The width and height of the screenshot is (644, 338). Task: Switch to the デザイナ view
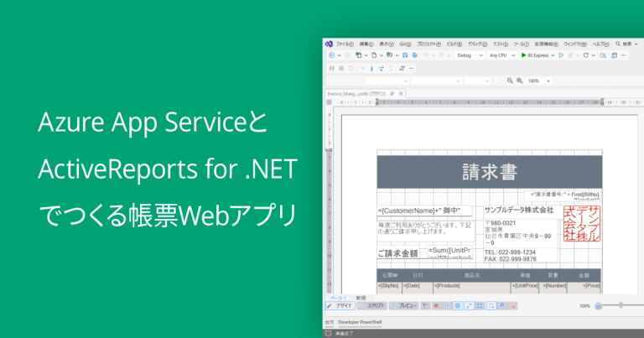pyautogui.click(x=340, y=306)
